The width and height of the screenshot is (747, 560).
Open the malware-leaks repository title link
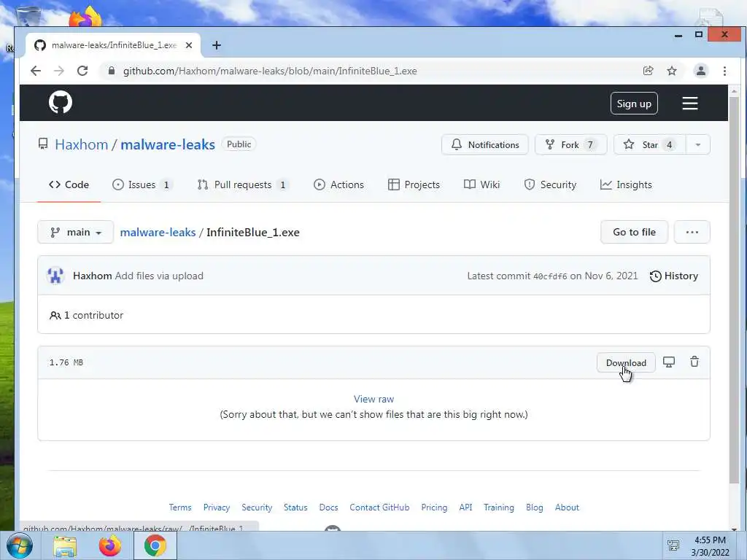168,144
